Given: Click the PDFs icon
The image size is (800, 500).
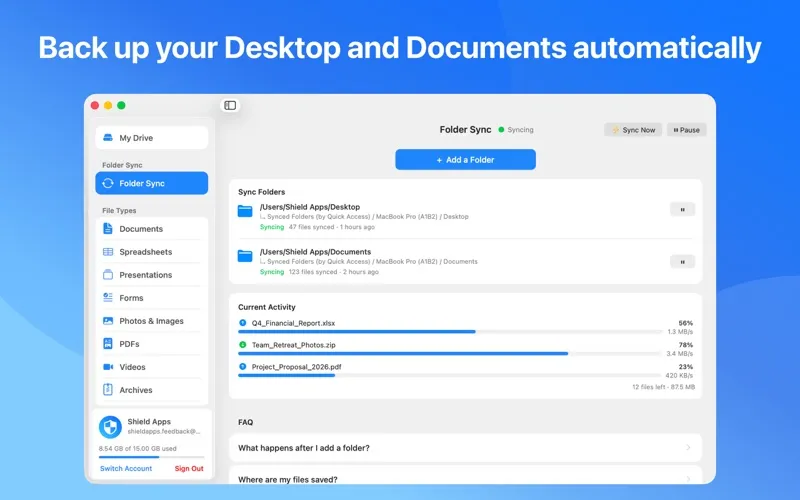Looking at the screenshot, I should pyautogui.click(x=108, y=344).
